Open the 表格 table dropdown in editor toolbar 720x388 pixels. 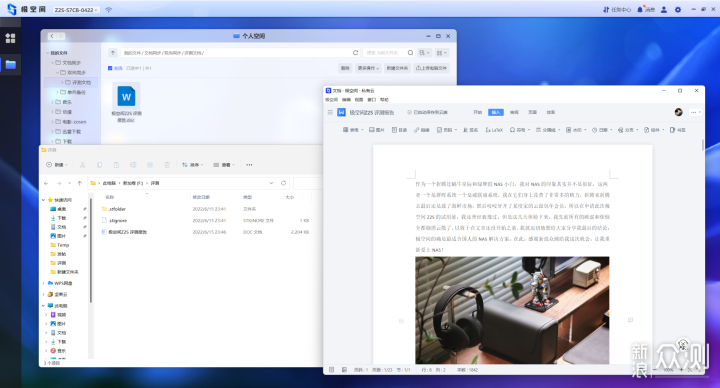[x=353, y=130]
